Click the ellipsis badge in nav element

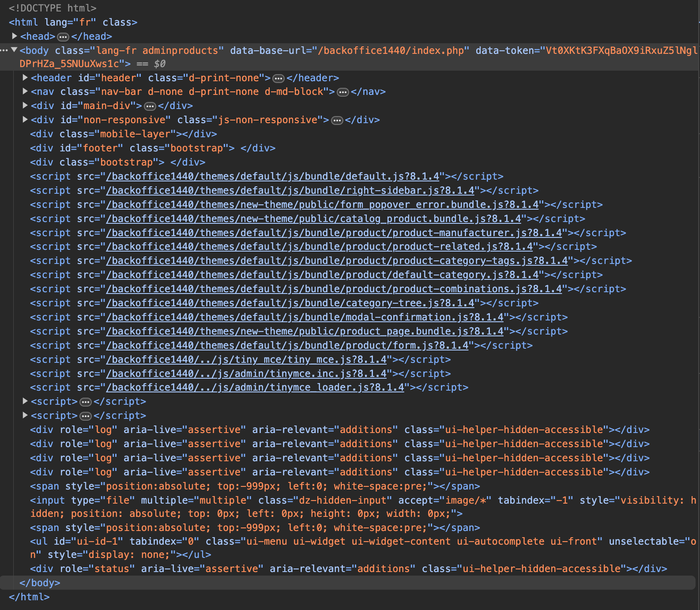coord(343,92)
